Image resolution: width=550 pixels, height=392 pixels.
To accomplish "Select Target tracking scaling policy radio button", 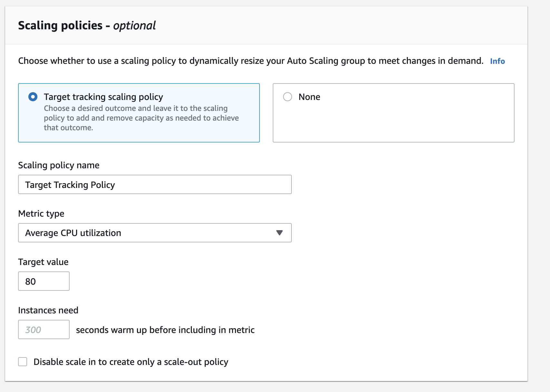I will [x=33, y=97].
